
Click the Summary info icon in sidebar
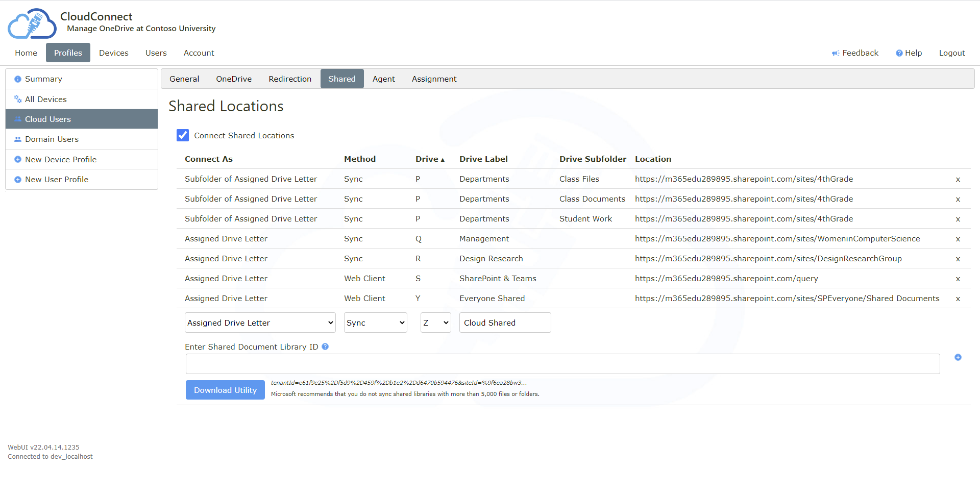click(18, 79)
